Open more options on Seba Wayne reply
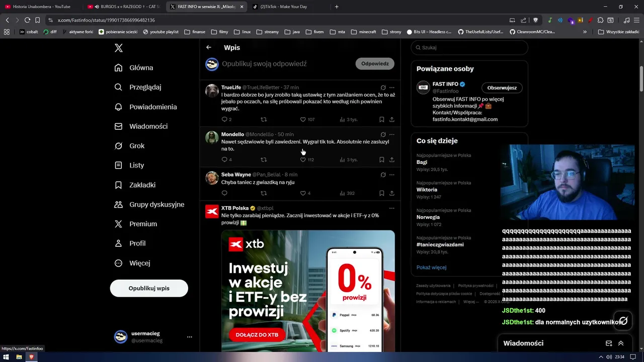This screenshot has height=362, width=644. [392, 175]
